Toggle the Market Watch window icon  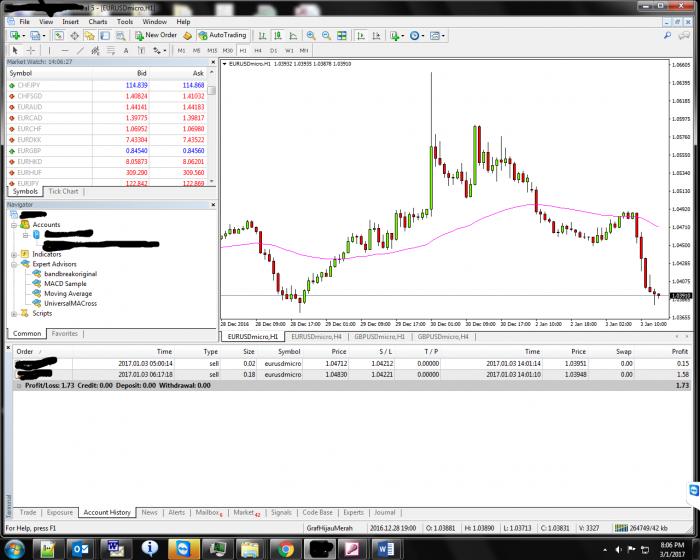(58, 35)
